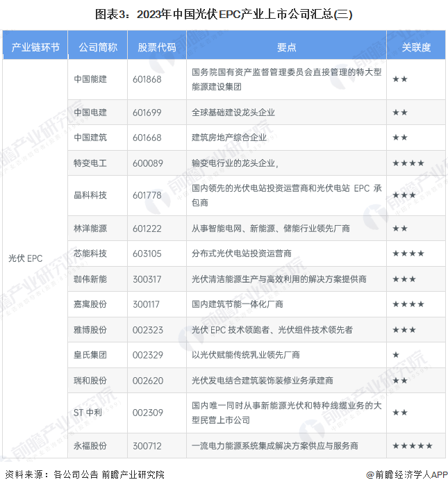Click the source note 资料来源：各公司公告 前瞻产业研究院

click(85, 474)
